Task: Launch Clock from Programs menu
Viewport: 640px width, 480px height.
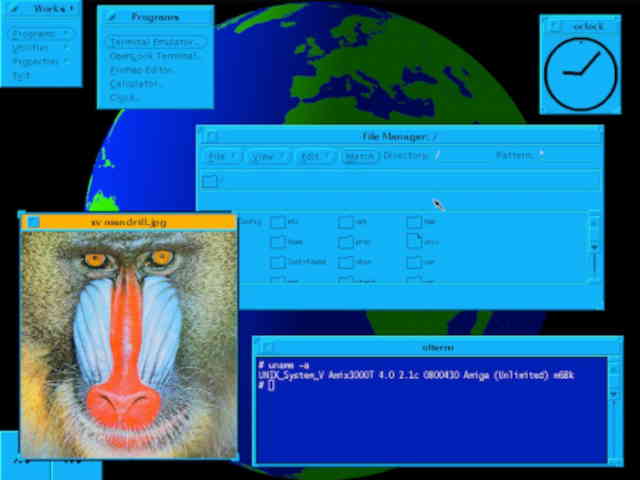Action: tap(124, 98)
